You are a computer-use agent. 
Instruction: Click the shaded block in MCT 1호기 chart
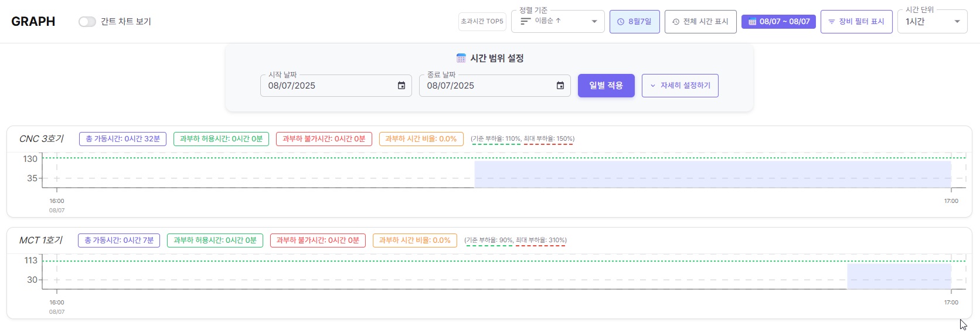click(x=899, y=276)
